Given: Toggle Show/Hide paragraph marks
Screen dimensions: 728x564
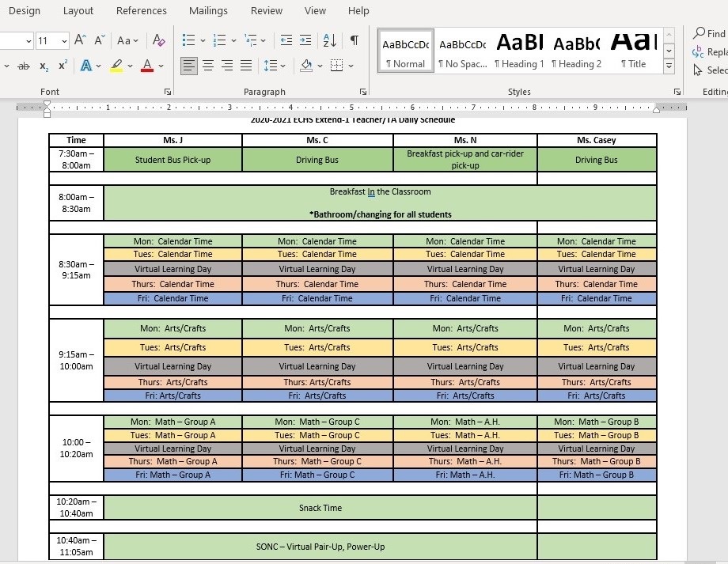Looking at the screenshot, I should pos(354,40).
